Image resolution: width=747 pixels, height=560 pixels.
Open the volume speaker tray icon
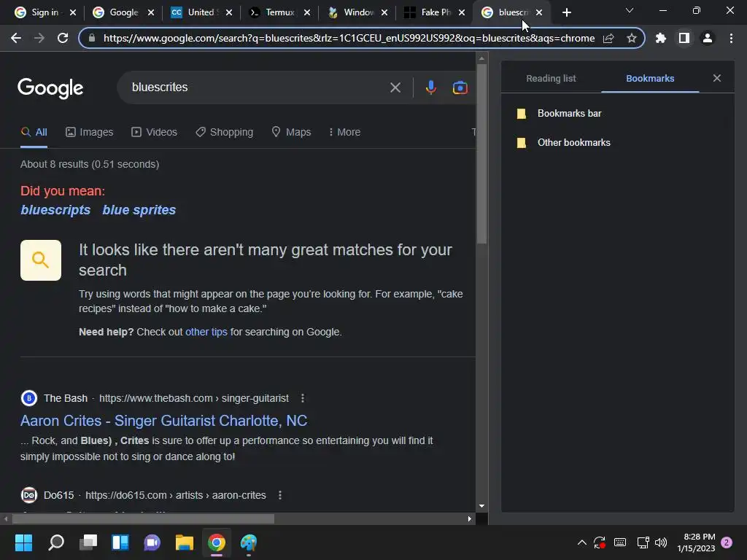661,542
